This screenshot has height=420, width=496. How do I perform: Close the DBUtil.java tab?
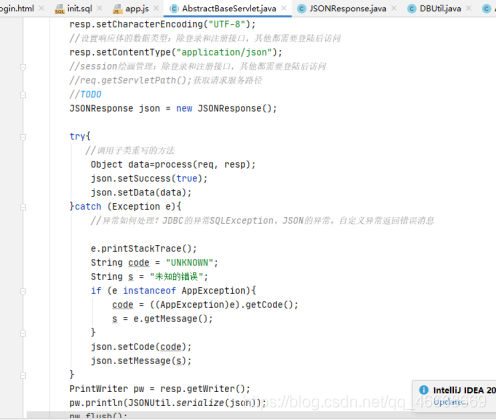pos(469,8)
